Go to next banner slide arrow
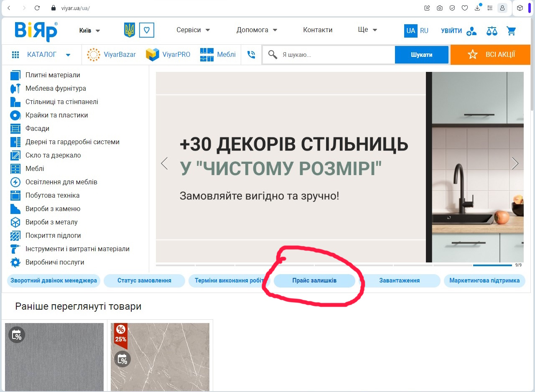 click(x=515, y=163)
